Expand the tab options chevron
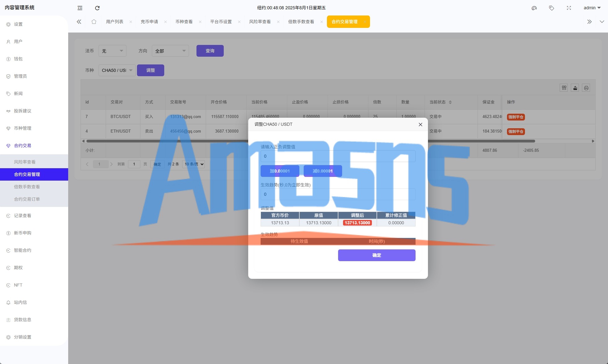This screenshot has height=364, width=608. [x=602, y=22]
